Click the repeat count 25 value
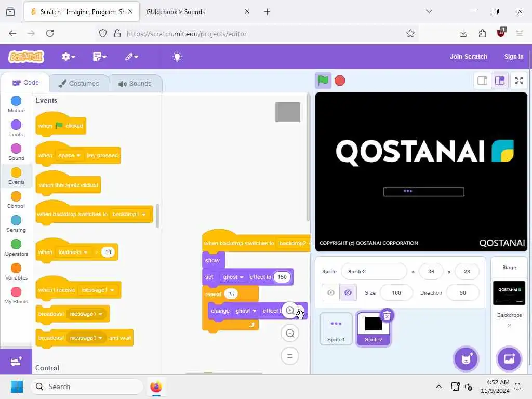The height and width of the screenshot is (399, 532). (x=231, y=294)
